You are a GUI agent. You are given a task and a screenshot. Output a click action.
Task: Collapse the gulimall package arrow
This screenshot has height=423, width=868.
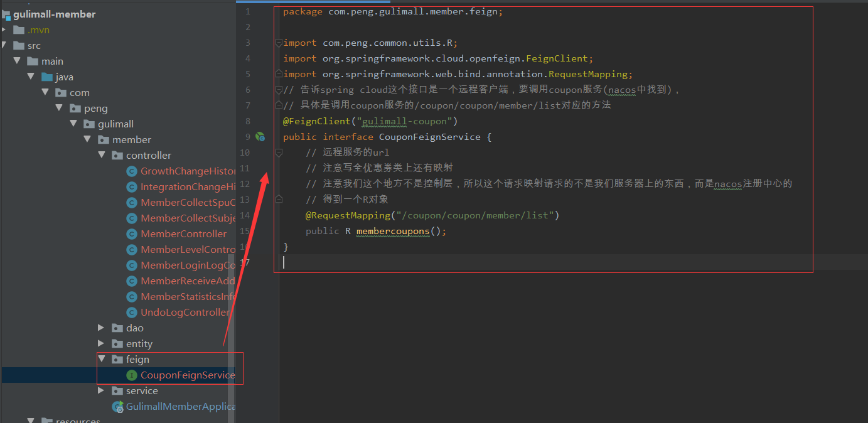coord(73,124)
